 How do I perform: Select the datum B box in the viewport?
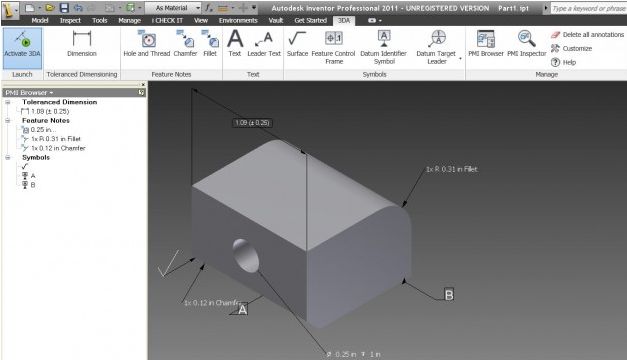[449, 294]
